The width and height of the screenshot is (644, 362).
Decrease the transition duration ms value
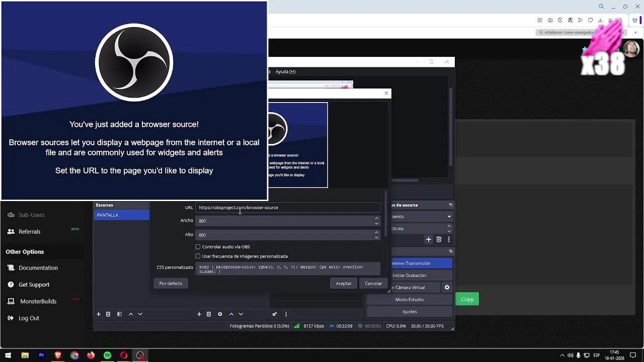[x=449, y=231]
